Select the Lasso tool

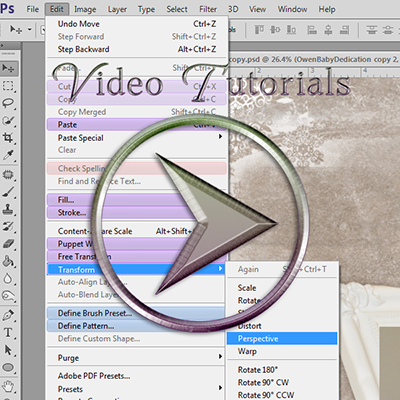pos(8,103)
